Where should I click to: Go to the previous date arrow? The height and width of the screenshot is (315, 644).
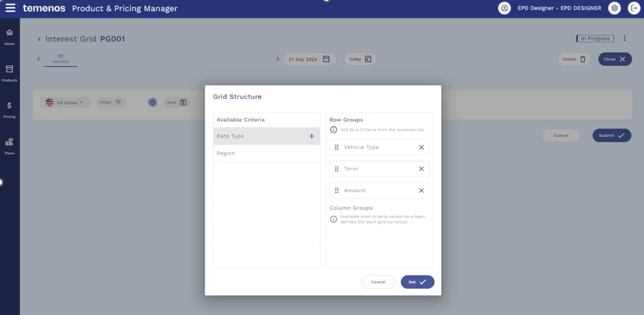(38, 59)
